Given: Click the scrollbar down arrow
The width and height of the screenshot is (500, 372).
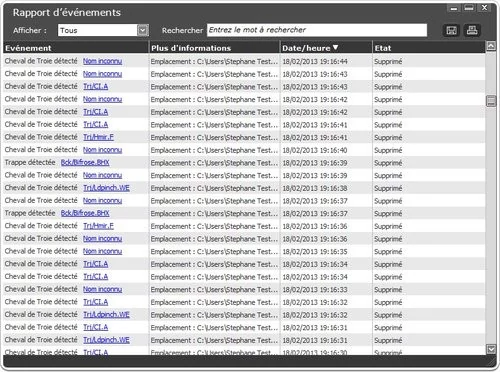Looking at the screenshot, I should (491, 349).
